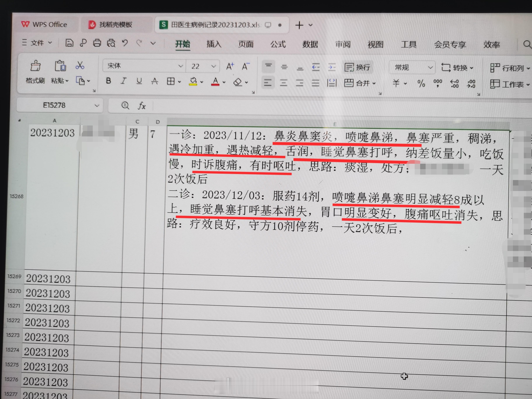This screenshot has width=532, height=399.
Task: Open the 会员专享 tab
Action: (450, 45)
